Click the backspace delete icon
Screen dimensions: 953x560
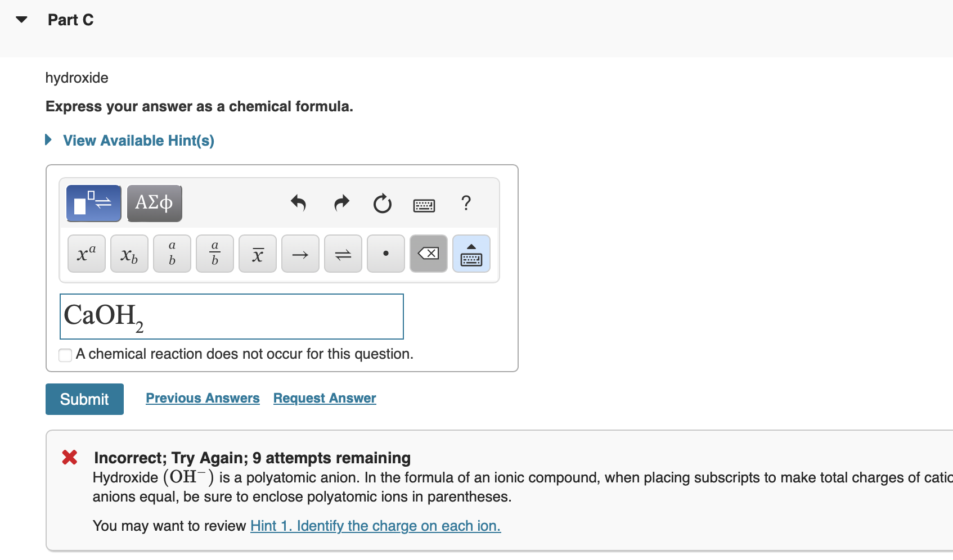(x=428, y=254)
